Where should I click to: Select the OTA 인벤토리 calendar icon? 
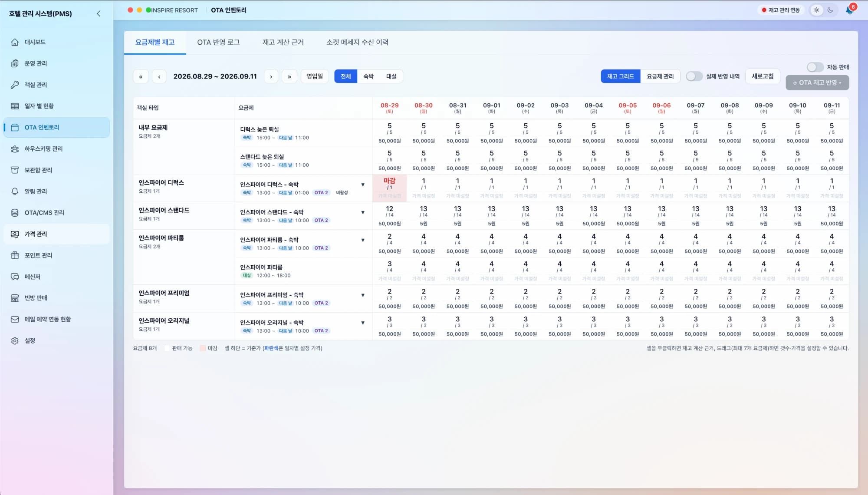pos(15,127)
